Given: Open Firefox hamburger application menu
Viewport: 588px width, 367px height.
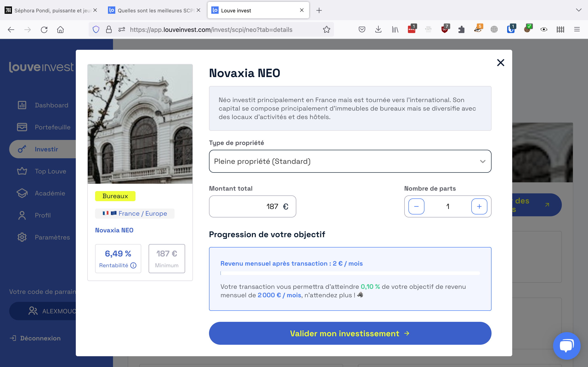Looking at the screenshot, I should click(577, 30).
